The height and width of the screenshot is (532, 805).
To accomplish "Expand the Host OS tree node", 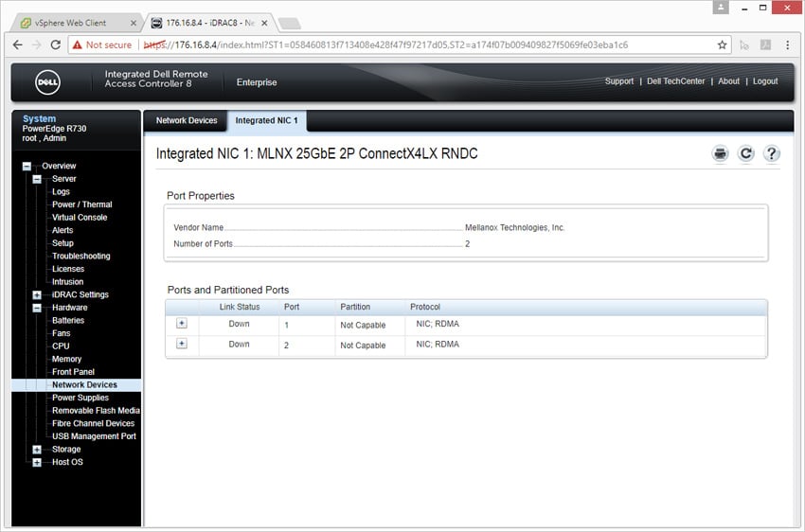I will [37, 462].
